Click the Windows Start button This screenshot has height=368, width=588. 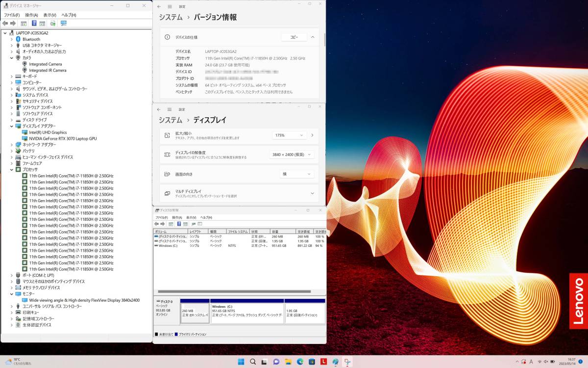tap(240, 362)
